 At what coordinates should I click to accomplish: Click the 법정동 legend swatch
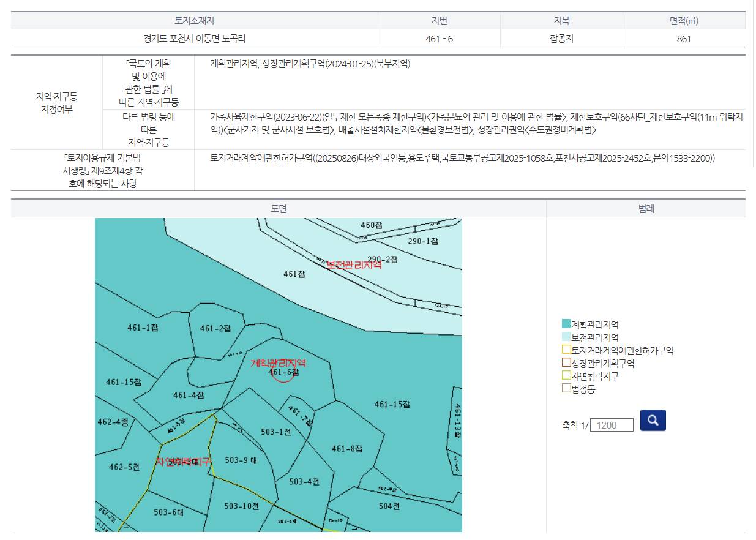[x=566, y=388]
